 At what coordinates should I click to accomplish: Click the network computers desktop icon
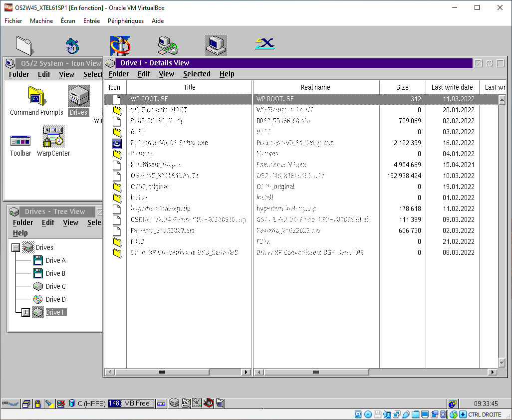pyautogui.click(x=168, y=45)
